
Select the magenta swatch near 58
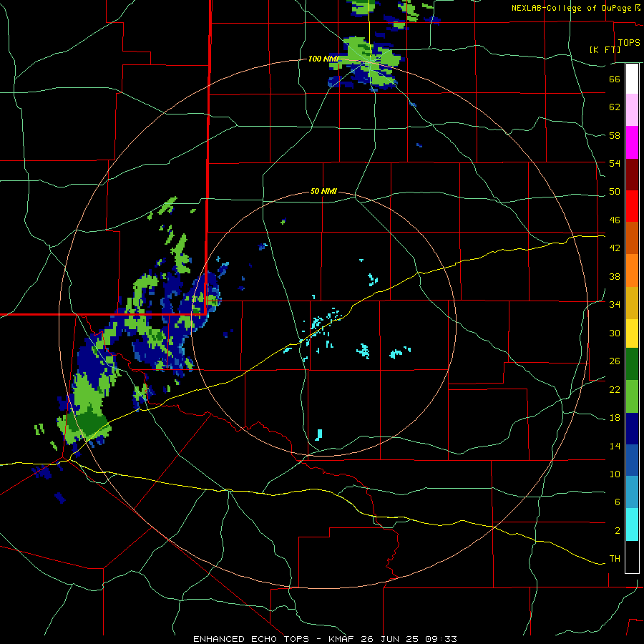coord(632,142)
